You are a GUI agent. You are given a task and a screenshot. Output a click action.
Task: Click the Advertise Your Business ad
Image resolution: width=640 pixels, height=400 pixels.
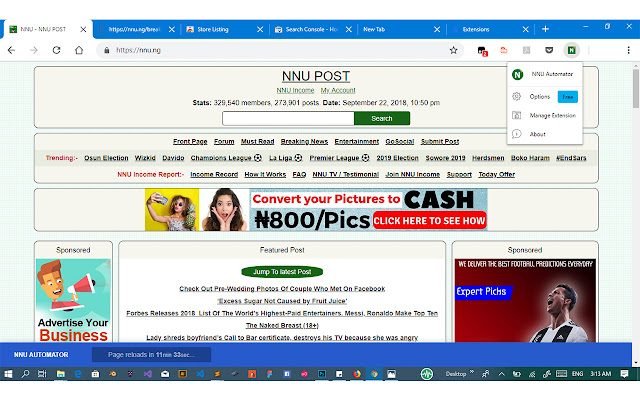[73, 300]
